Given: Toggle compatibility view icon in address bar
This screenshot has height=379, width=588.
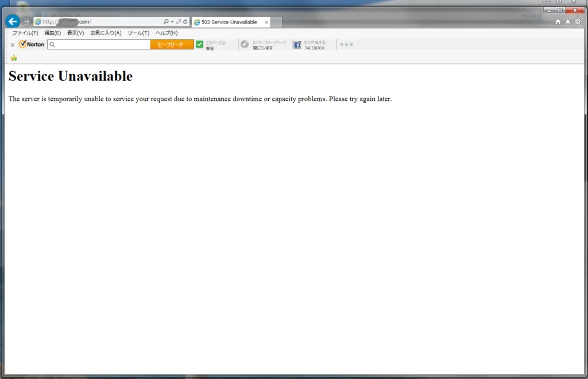Looking at the screenshot, I should [179, 22].
